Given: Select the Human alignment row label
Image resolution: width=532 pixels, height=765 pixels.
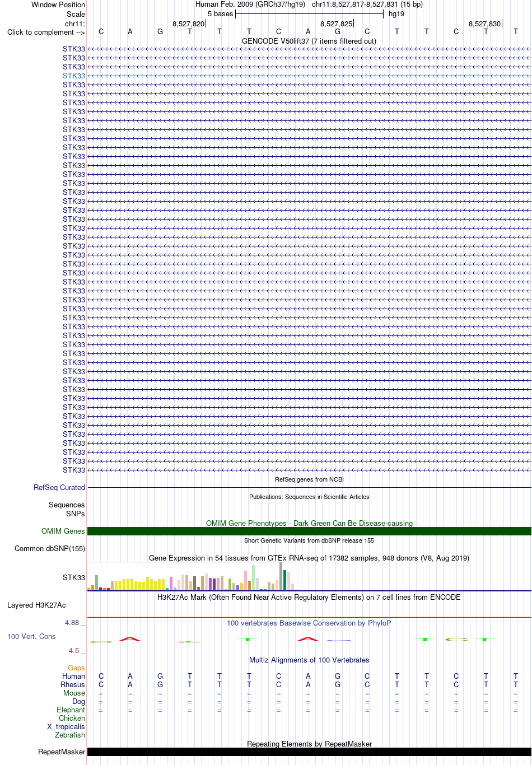Looking at the screenshot, I should 73,676.
